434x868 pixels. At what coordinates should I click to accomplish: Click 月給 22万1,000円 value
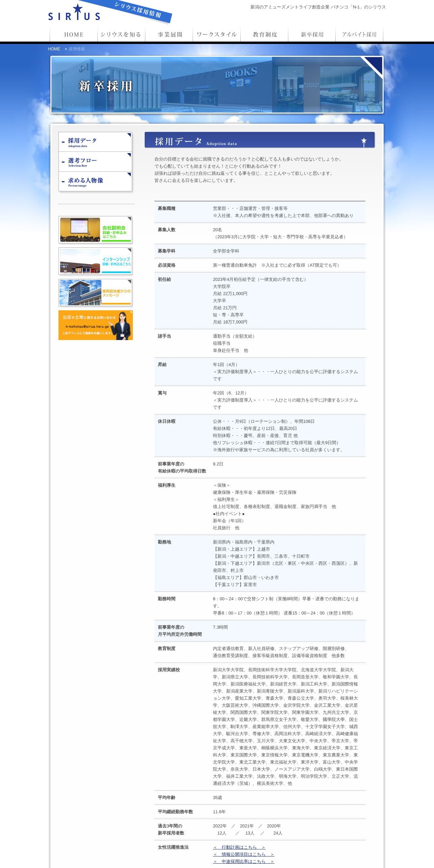[x=230, y=294]
